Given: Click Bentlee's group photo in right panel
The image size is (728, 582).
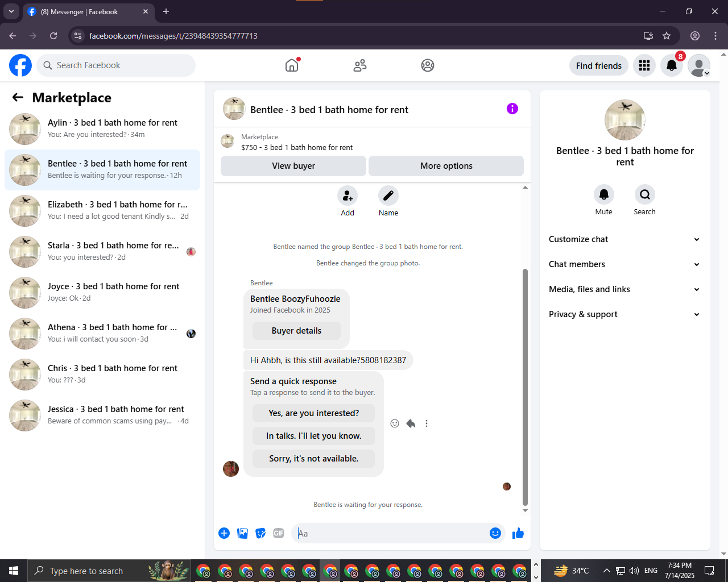Looking at the screenshot, I should [x=625, y=120].
